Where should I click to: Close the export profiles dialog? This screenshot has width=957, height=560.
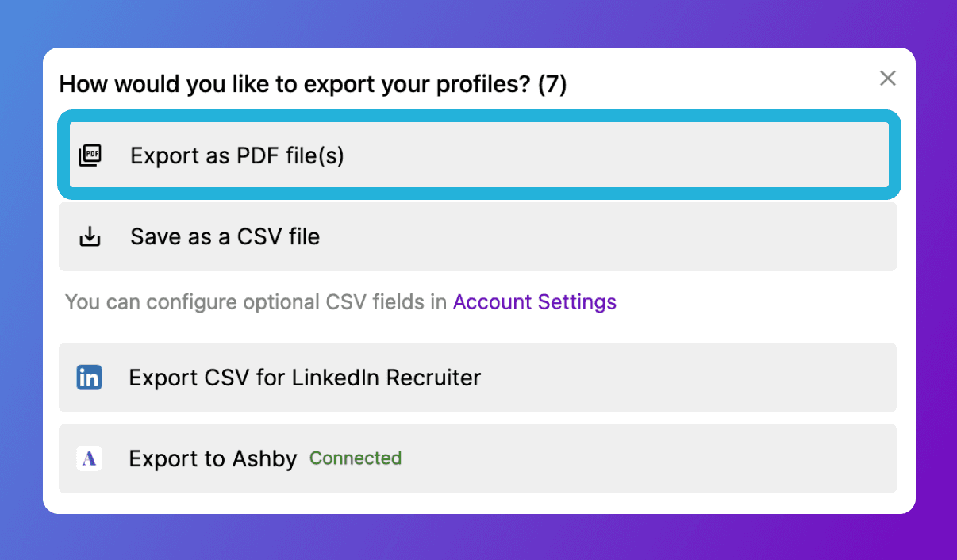tap(887, 78)
